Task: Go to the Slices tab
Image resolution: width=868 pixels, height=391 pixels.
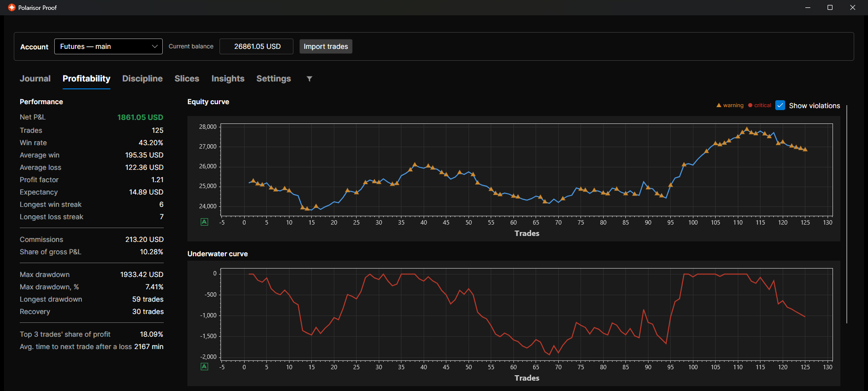Action: tap(187, 78)
